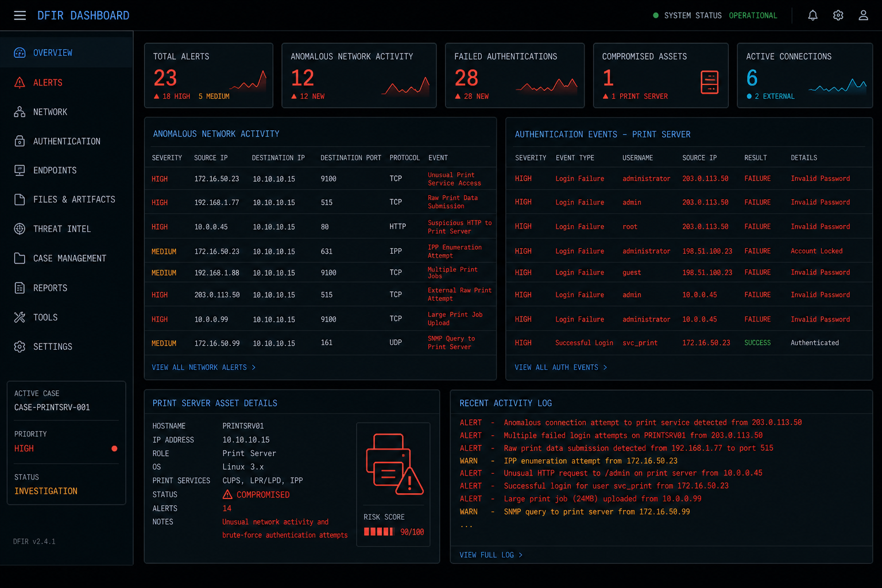Screen dimensions: 882x588
Task: Click the Tools wrench icon in sidebar
Action: [20, 318]
